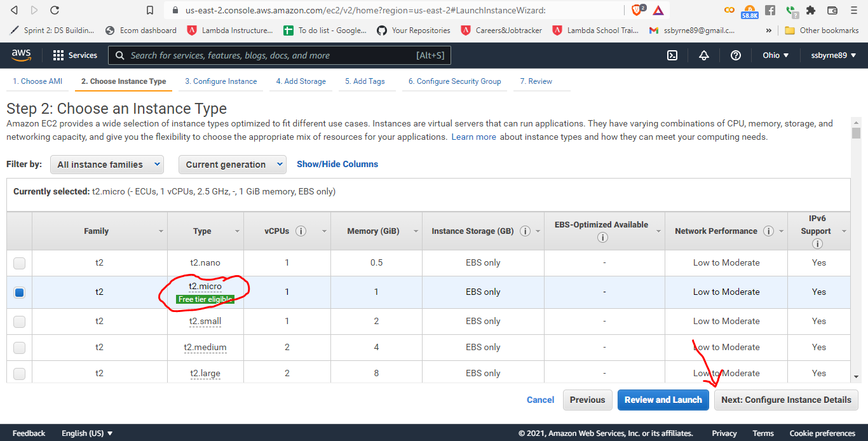This screenshot has height=441, width=868.
Task: Show info for Instance Storage column
Action: (x=526, y=231)
